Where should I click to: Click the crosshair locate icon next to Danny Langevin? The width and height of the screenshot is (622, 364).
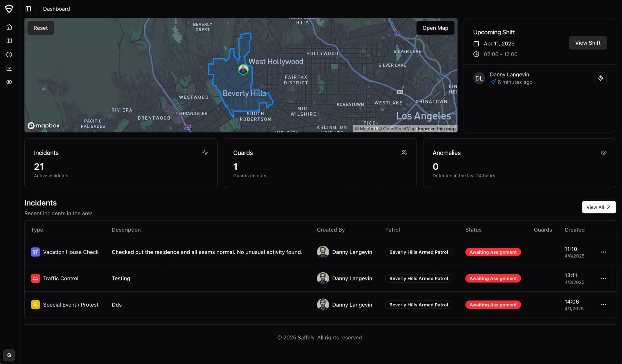click(x=600, y=78)
